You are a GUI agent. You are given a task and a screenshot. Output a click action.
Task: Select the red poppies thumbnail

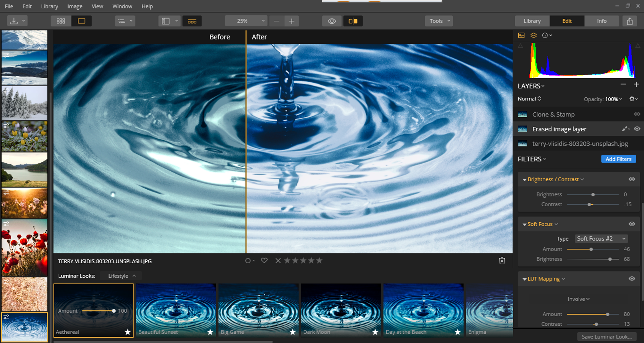pos(25,248)
